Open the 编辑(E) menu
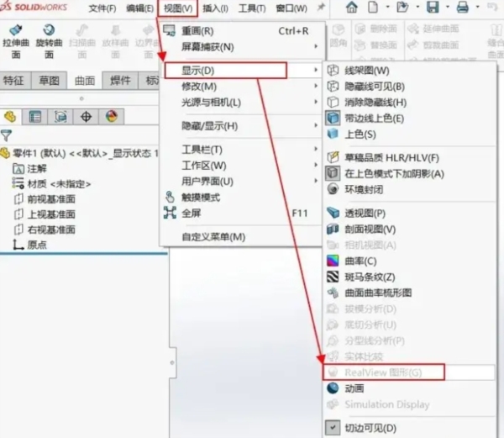504x438 pixels. pyautogui.click(x=139, y=8)
